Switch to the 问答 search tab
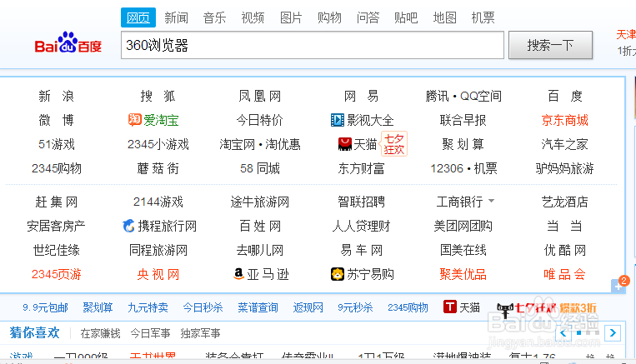 point(368,17)
